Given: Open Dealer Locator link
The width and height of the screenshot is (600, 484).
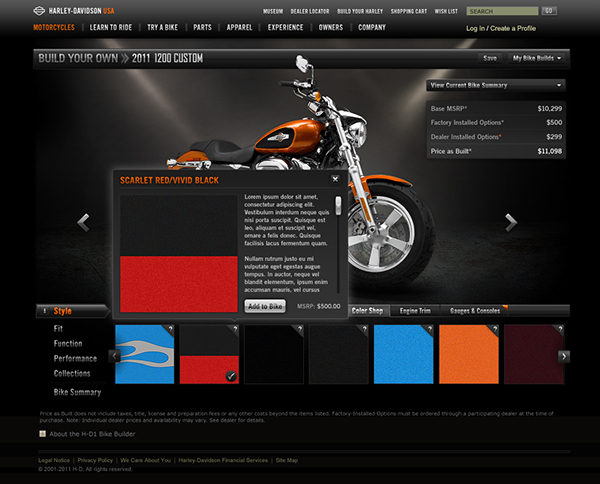Looking at the screenshot, I should click(x=310, y=11).
